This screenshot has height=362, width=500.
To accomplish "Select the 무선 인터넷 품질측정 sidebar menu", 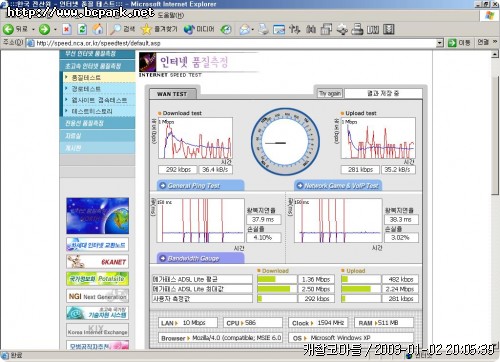I will [97, 54].
